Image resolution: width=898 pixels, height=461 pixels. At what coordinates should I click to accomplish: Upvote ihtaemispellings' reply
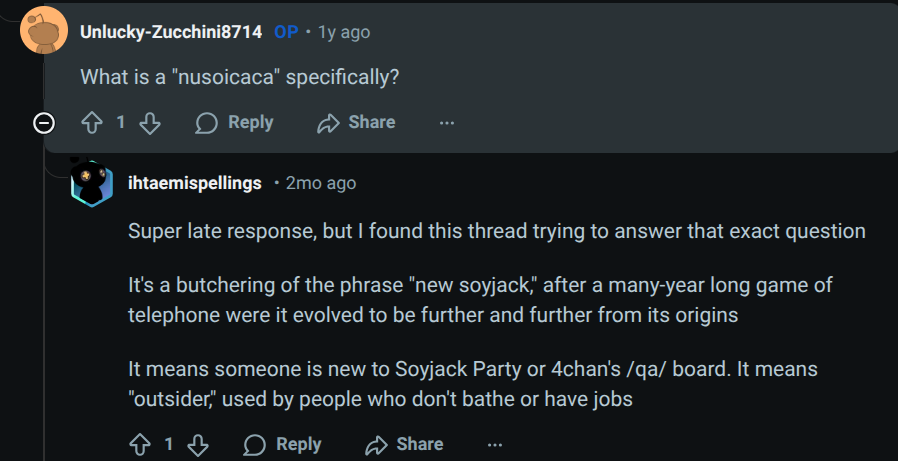point(141,444)
